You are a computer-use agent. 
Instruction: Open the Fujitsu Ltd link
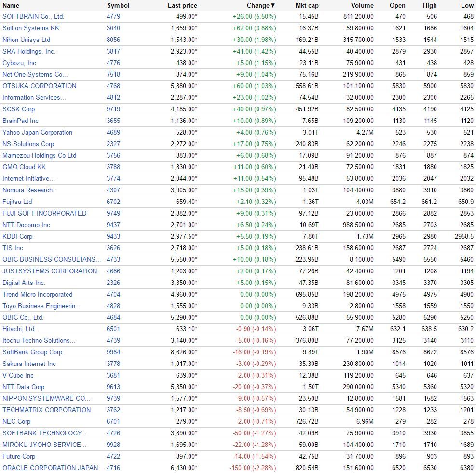pyautogui.click(x=17, y=202)
